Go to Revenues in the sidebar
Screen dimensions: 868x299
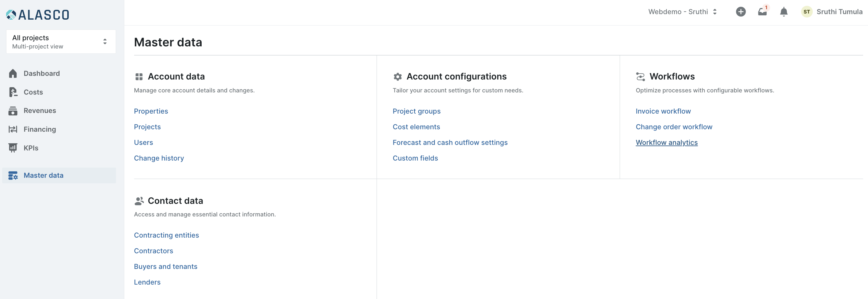(x=40, y=111)
